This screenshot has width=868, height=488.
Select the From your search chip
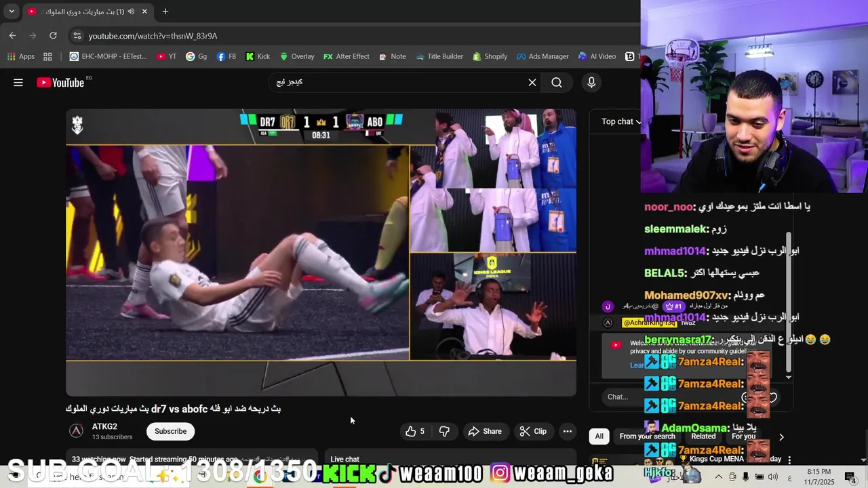647,436
